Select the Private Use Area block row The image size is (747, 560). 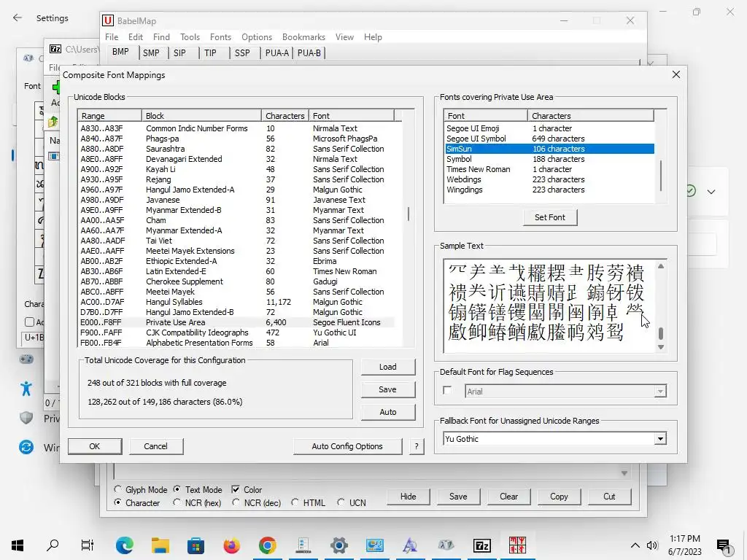[x=236, y=322]
